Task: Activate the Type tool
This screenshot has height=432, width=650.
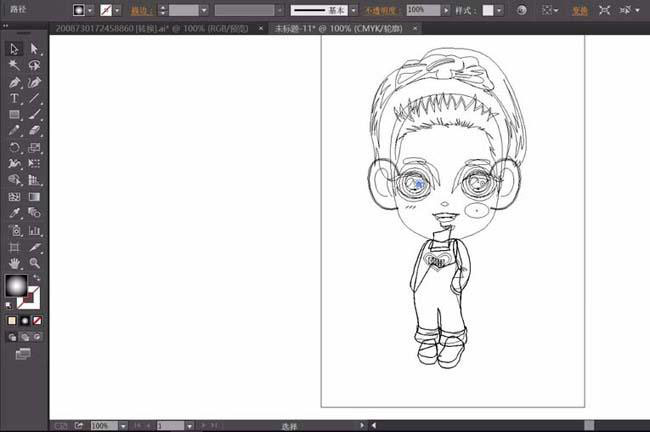Action: pyautogui.click(x=14, y=99)
